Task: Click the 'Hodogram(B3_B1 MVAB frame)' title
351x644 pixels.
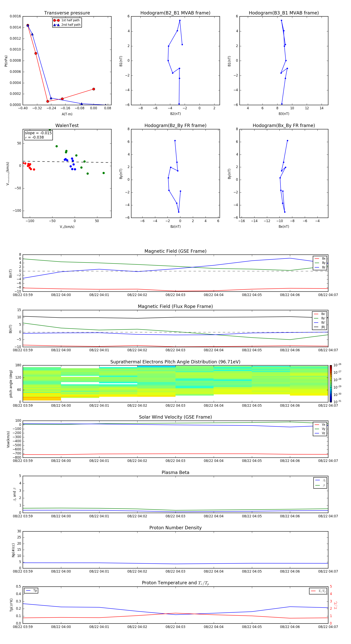Action: (284, 13)
